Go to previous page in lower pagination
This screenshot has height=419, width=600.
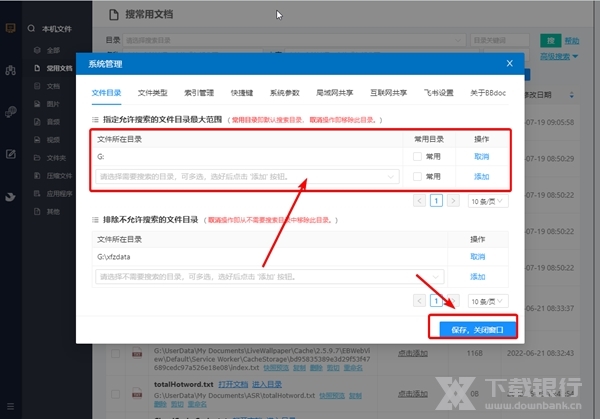419,301
